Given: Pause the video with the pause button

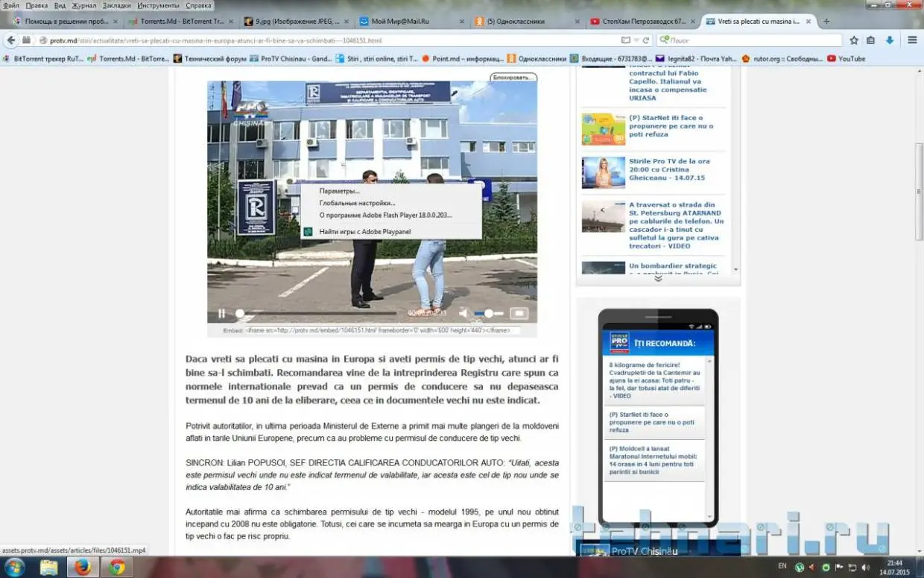Looking at the screenshot, I should tap(221, 313).
